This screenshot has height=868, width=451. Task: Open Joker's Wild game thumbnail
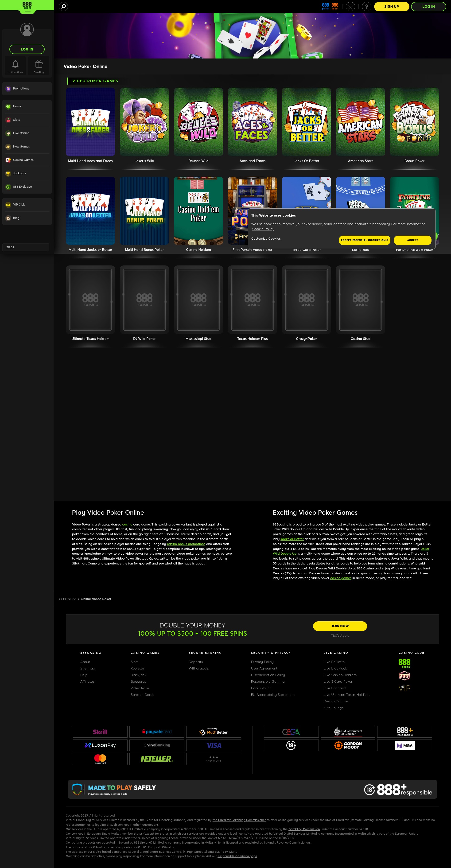coord(144,122)
